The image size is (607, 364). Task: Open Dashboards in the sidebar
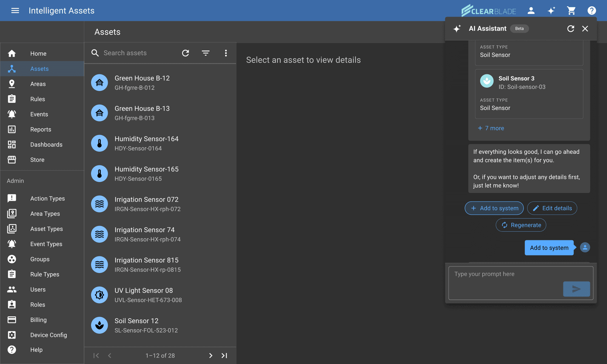46,145
